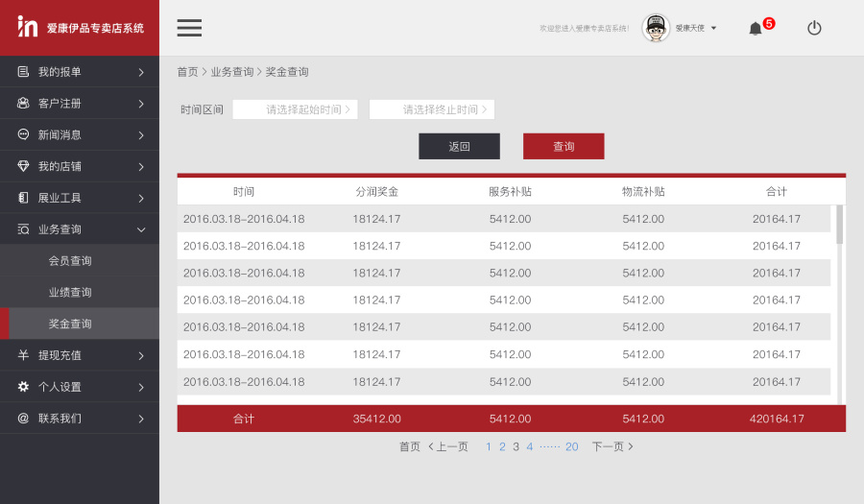The width and height of the screenshot is (864, 504).
Task: Go to page 1 in pagination
Action: [489, 446]
